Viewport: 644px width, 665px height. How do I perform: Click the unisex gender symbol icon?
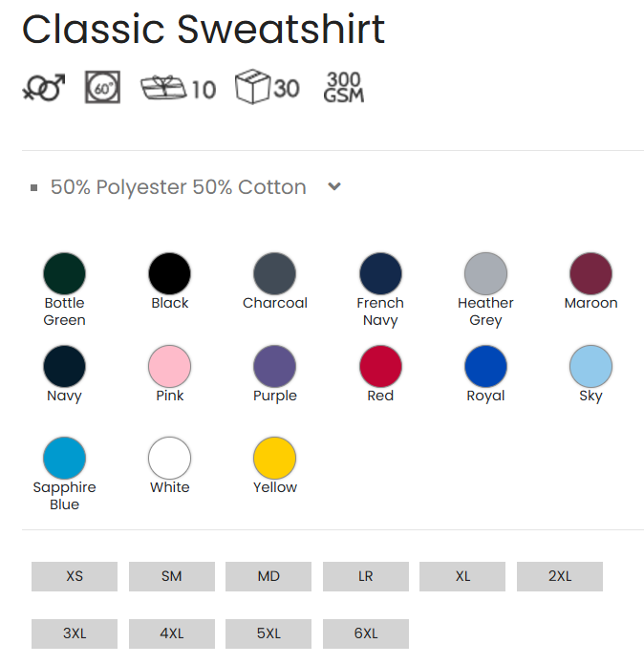[x=44, y=87]
